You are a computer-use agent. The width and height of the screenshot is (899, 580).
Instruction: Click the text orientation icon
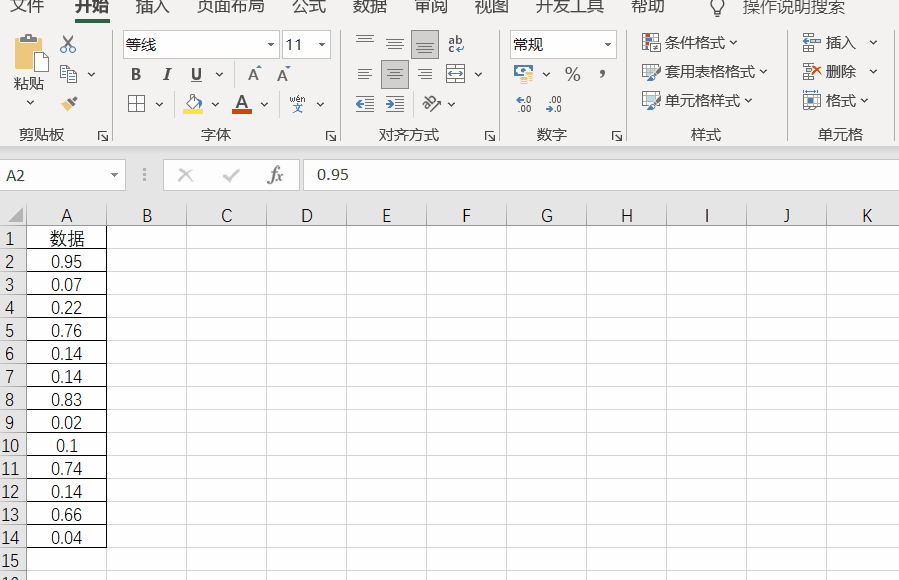432,104
